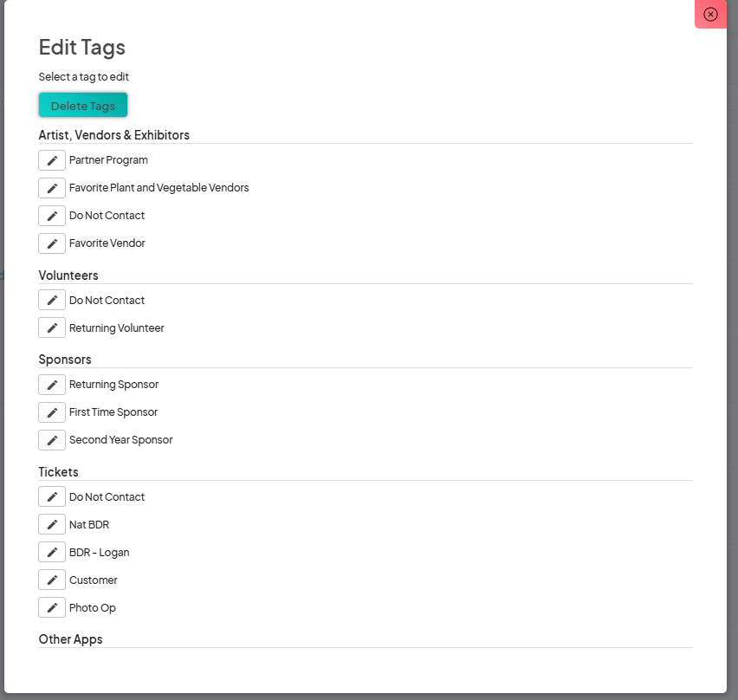This screenshot has height=700, width=738.
Task: Click the Returning Volunteer tag name
Action: [117, 327]
